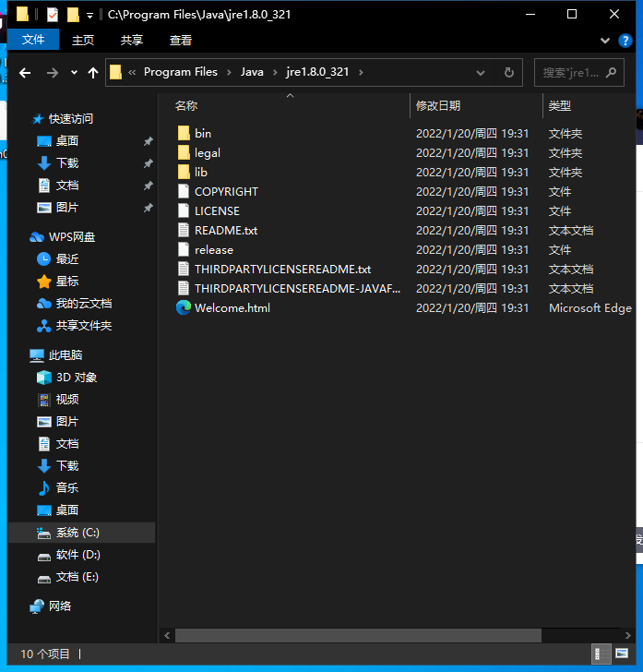Open the 主页 ribbon tab
The image size is (643, 672).
pyautogui.click(x=83, y=41)
